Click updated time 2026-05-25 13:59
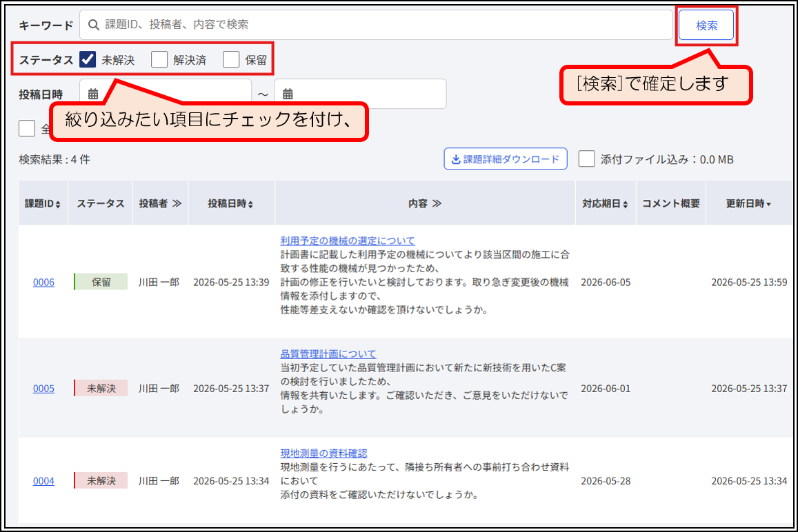 coord(749,283)
